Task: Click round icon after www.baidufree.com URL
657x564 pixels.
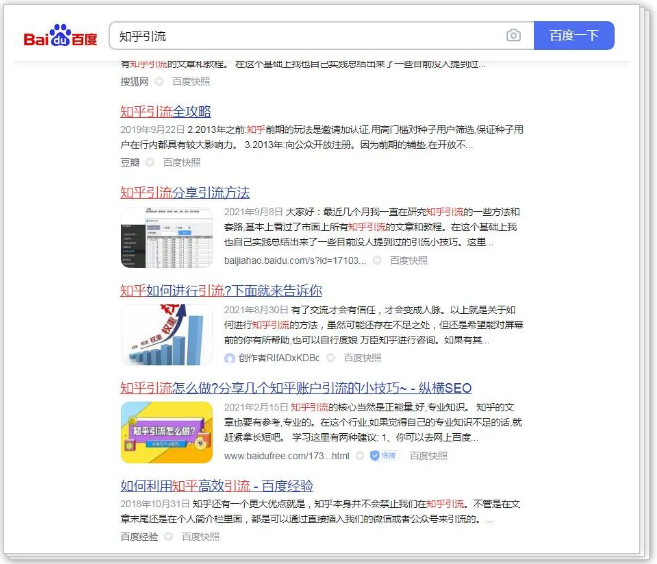Action: click(360, 455)
